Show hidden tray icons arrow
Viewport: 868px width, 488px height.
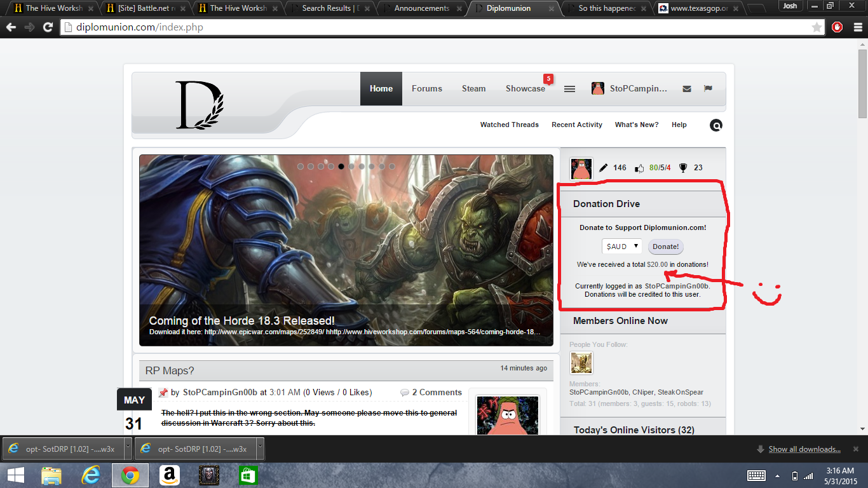coord(777,476)
